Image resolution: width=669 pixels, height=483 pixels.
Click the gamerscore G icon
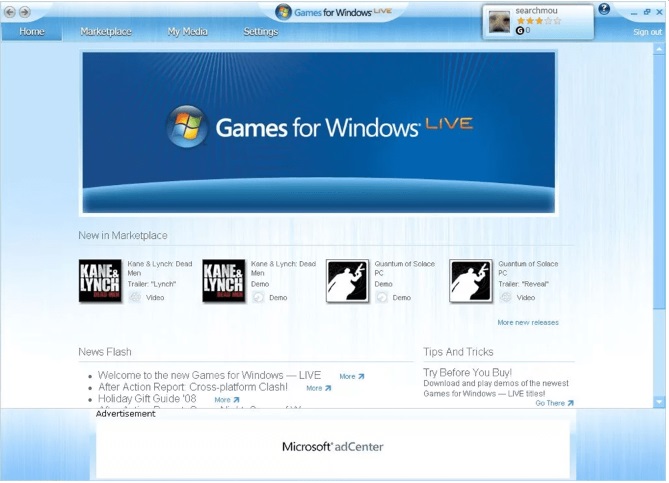point(520,31)
